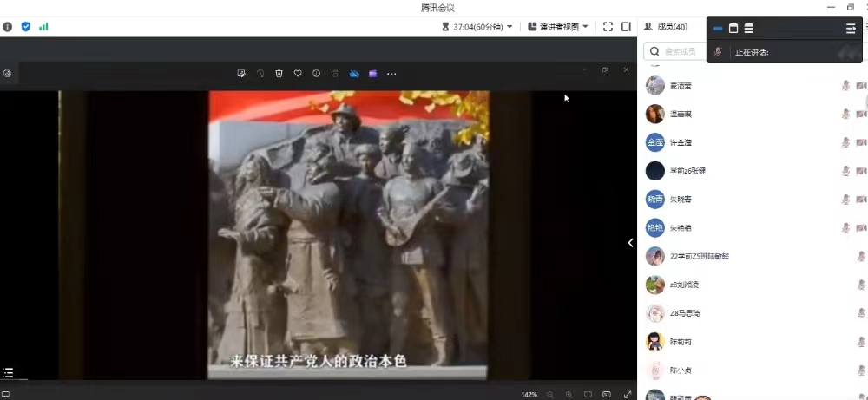Click the meeting info icon

[x=8, y=27]
